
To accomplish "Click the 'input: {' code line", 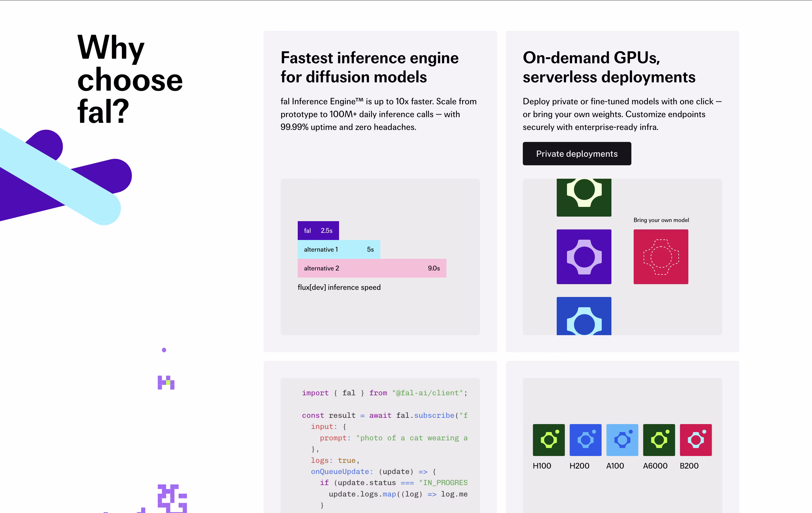I will click(x=329, y=427).
